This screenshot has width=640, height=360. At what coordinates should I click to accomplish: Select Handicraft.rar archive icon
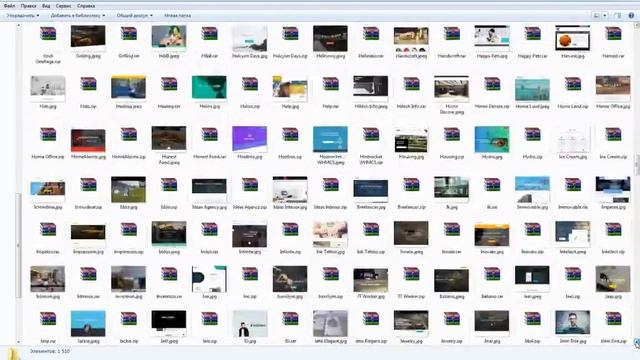tap(451, 34)
